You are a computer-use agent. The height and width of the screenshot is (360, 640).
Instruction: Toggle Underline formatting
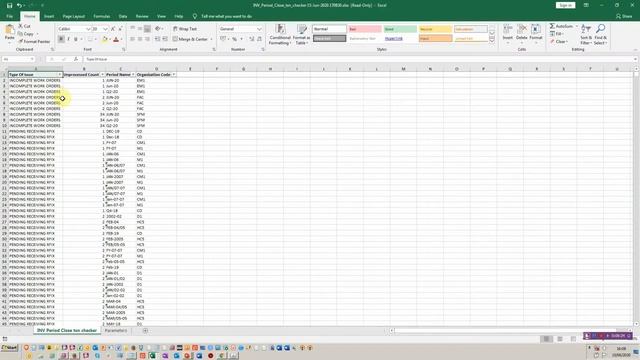click(x=76, y=39)
